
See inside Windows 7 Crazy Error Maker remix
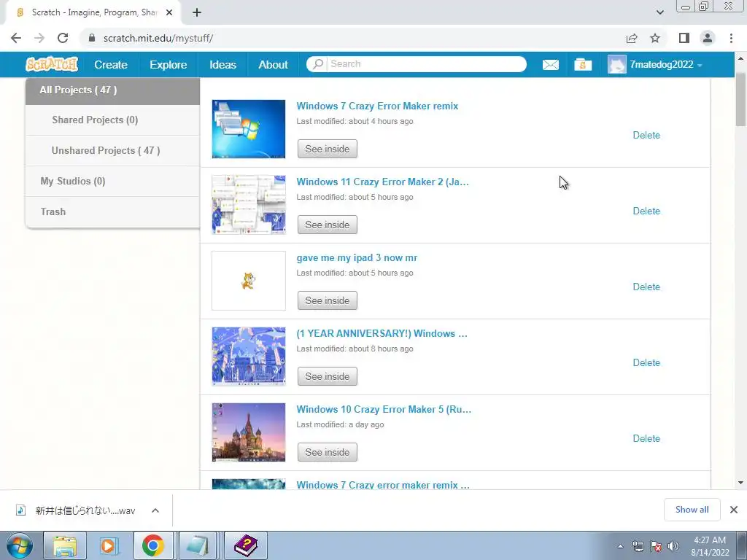(x=328, y=149)
